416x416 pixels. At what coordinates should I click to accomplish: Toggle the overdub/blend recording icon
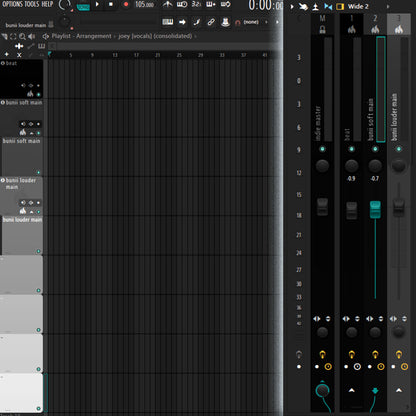tap(211, 4)
